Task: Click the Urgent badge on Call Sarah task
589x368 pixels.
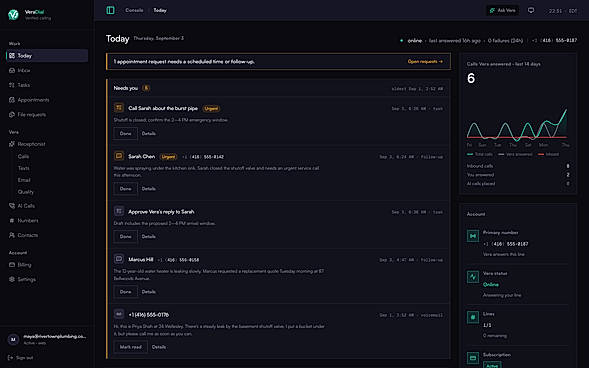Action: (211, 109)
